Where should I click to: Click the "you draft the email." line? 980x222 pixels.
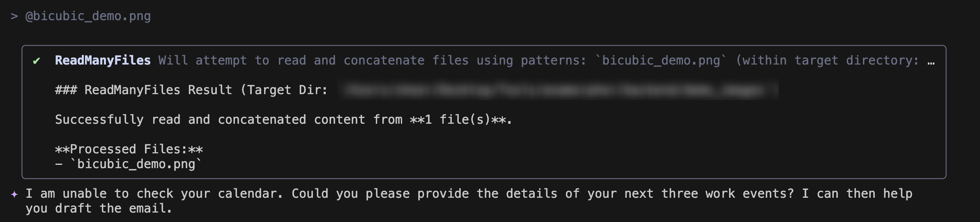99,208
